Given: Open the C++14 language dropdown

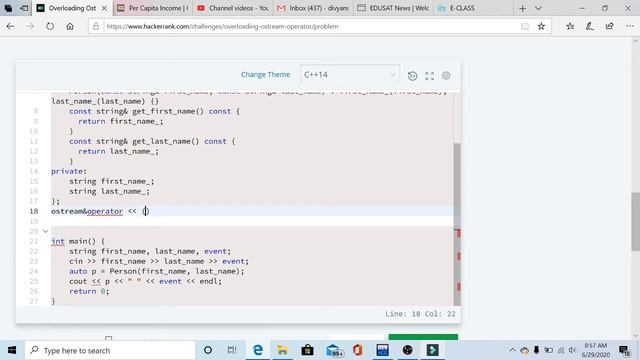Looking at the screenshot, I should [349, 75].
